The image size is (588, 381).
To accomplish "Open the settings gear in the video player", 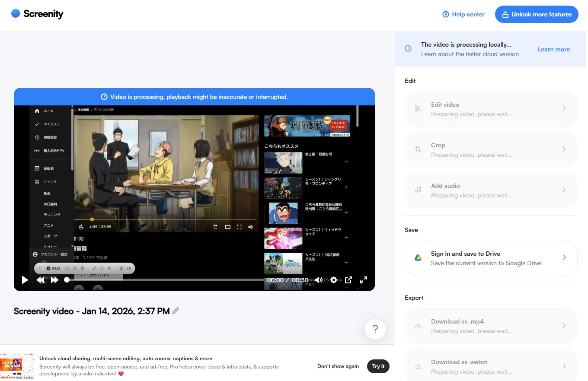I will (333, 280).
